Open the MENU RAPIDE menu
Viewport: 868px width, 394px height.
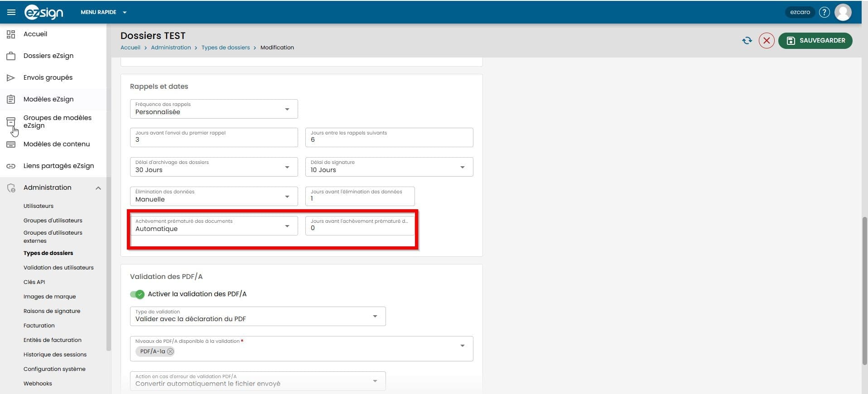(103, 12)
